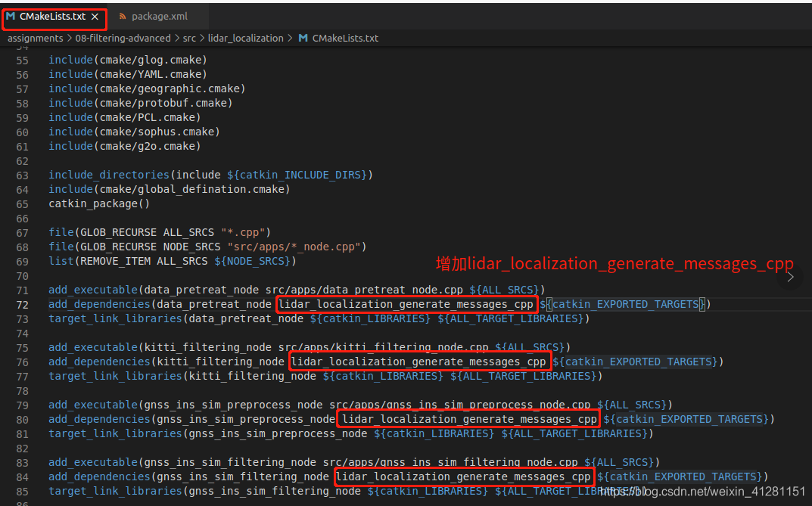
Task: Click line number 63 in the gutter
Action: click(22, 175)
